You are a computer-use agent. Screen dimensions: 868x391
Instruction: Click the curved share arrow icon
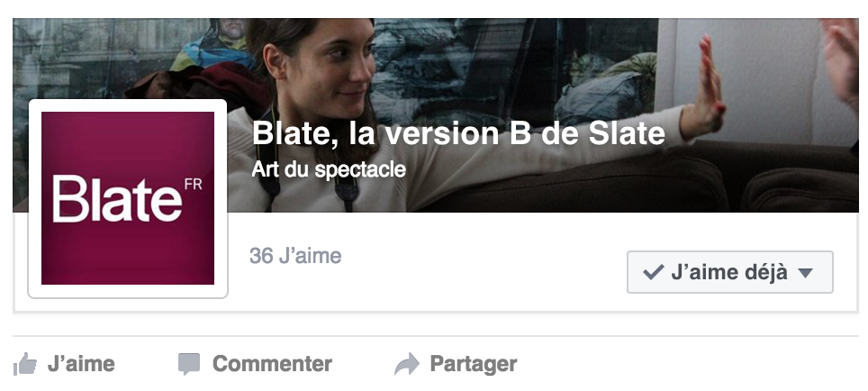[x=407, y=364]
